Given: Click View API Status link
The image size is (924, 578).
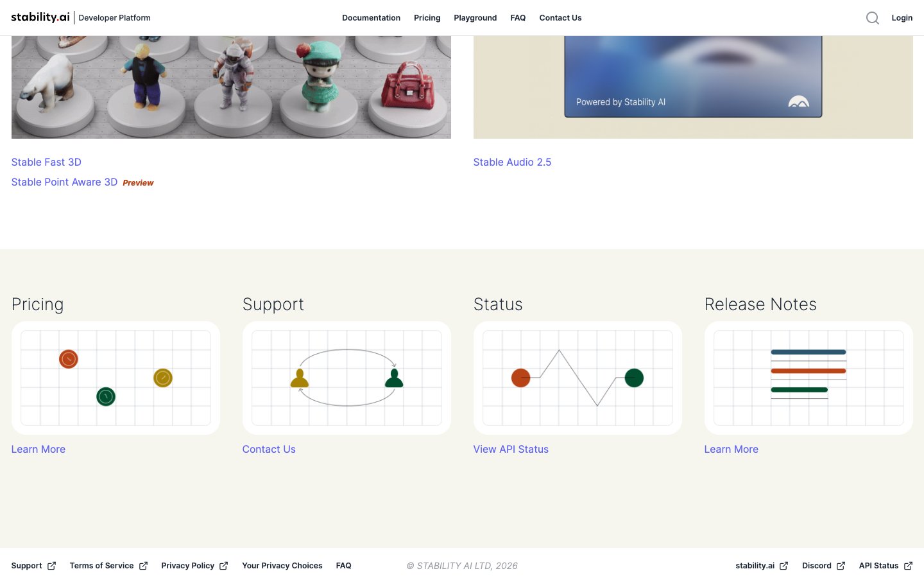Looking at the screenshot, I should pos(511,450).
